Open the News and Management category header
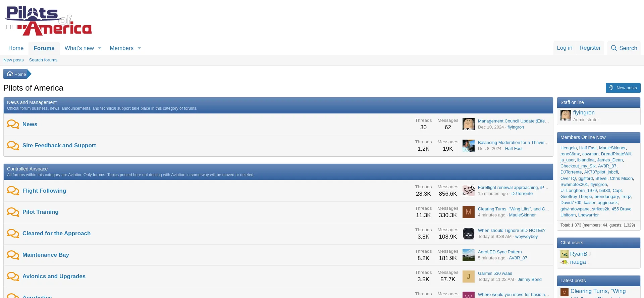 point(32,102)
